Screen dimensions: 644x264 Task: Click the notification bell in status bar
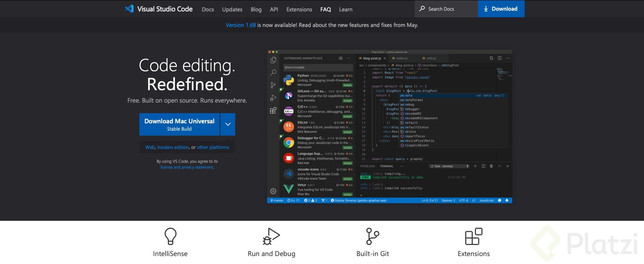pos(507,200)
